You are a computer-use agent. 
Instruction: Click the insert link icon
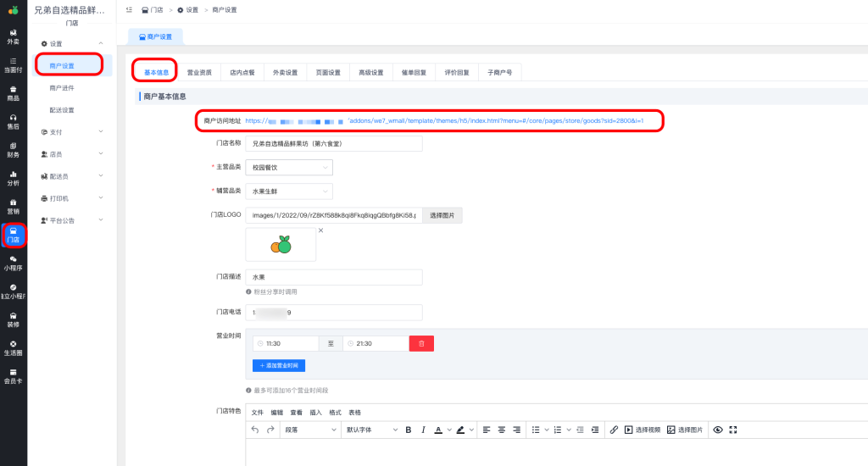click(x=615, y=430)
